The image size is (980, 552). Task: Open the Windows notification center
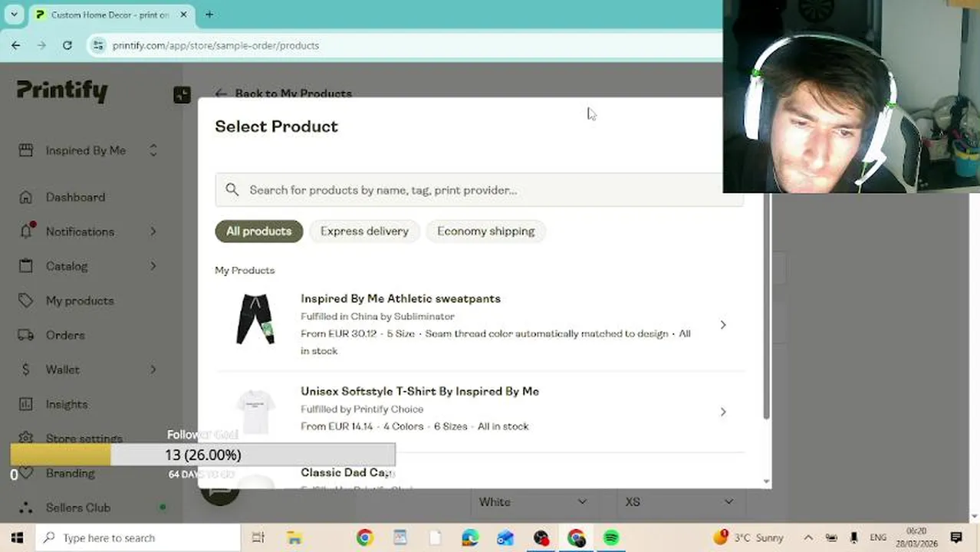(x=956, y=537)
